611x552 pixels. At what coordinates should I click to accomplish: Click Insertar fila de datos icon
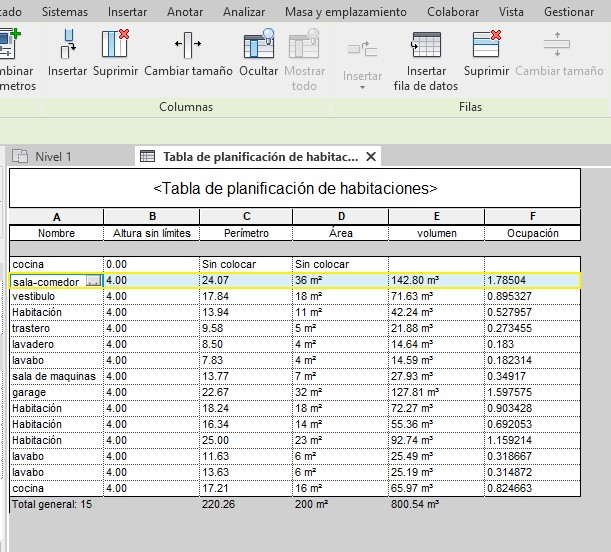(426, 44)
